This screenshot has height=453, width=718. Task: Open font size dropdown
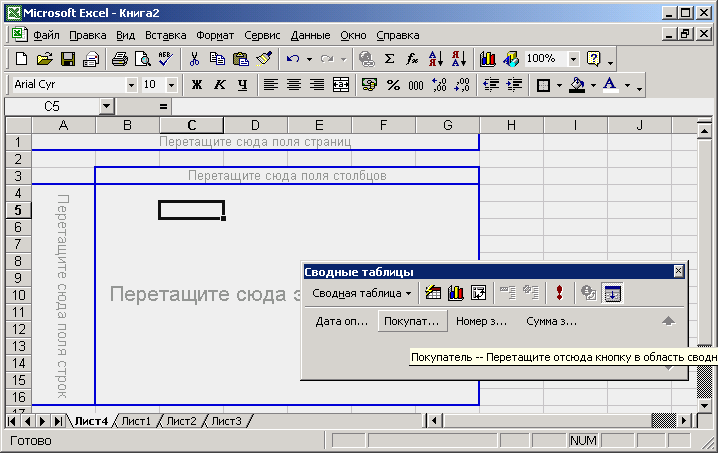tap(171, 85)
